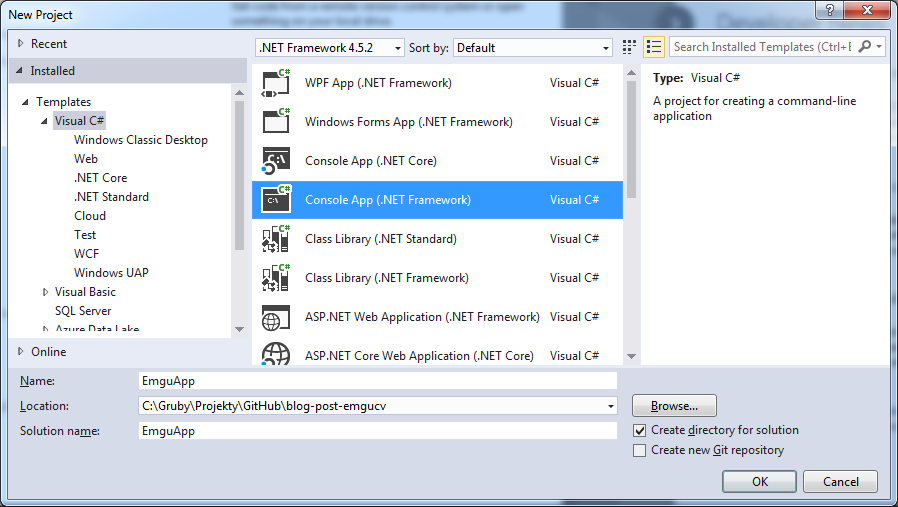898x507 pixels.
Task: Expand the Visual Basic tree node
Action: coord(45,292)
